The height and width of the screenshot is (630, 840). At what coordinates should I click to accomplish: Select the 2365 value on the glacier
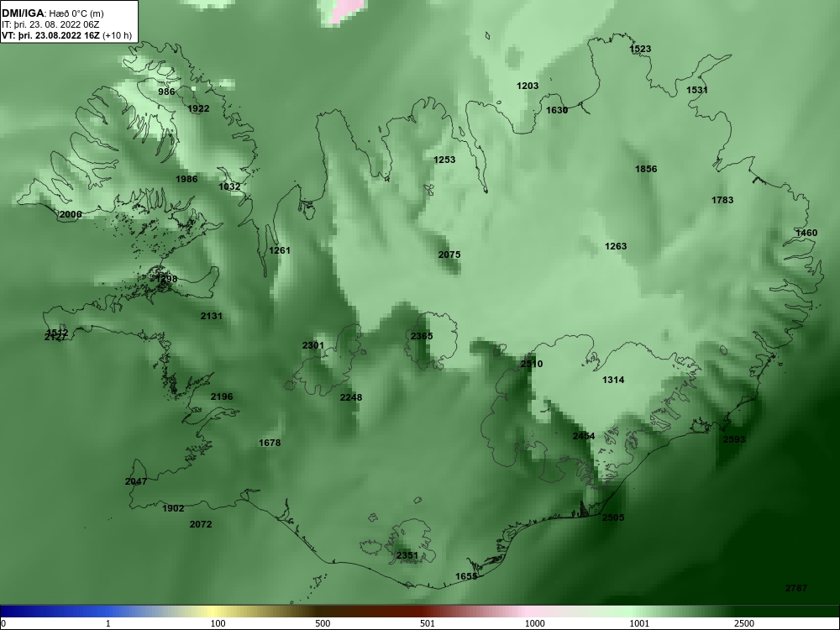click(x=423, y=337)
